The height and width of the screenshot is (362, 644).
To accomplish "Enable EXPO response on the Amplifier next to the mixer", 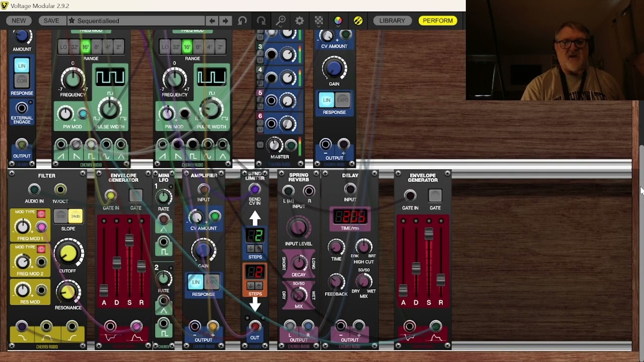I will [342, 100].
